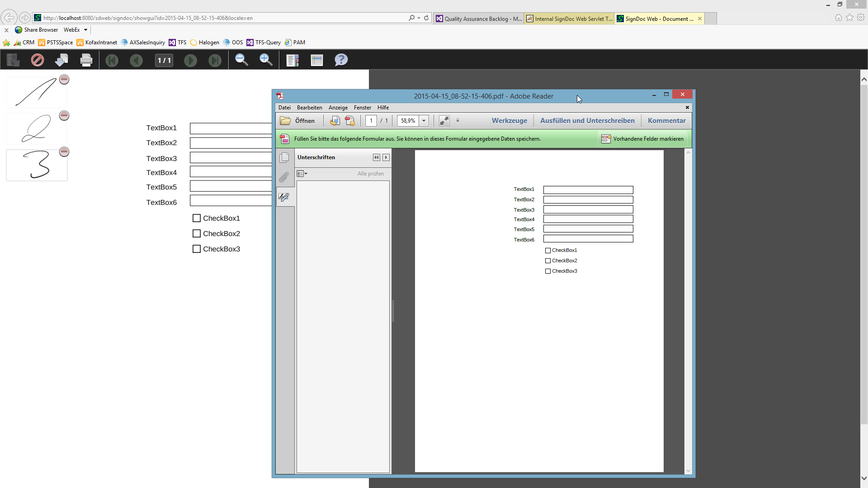Open the Unterschriften options dropdown
The image size is (868, 488).
click(302, 174)
